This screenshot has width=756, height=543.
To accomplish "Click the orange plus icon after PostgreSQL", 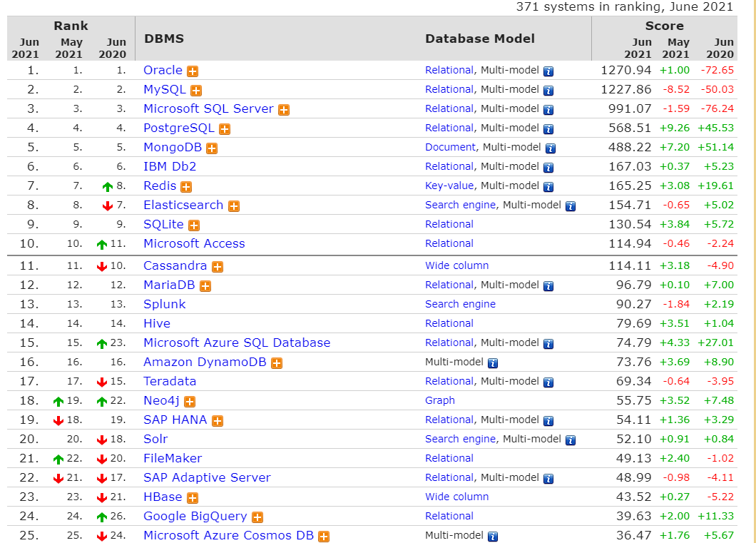I will [x=224, y=129].
